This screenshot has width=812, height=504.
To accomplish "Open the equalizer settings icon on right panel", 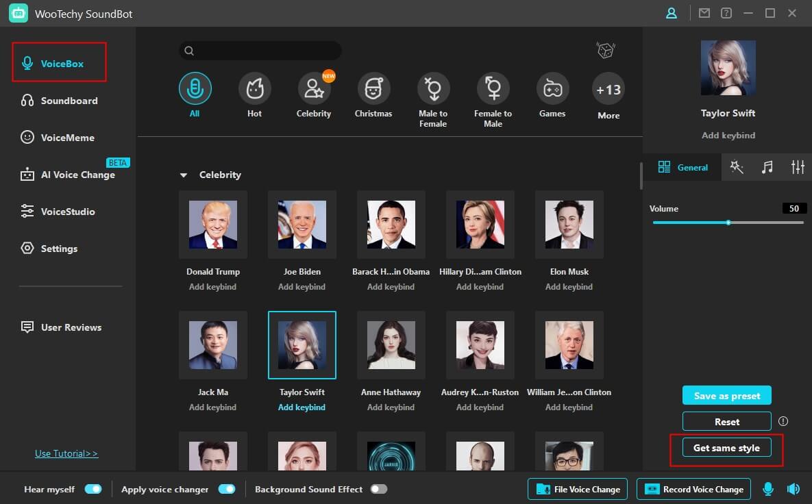I will tap(797, 166).
